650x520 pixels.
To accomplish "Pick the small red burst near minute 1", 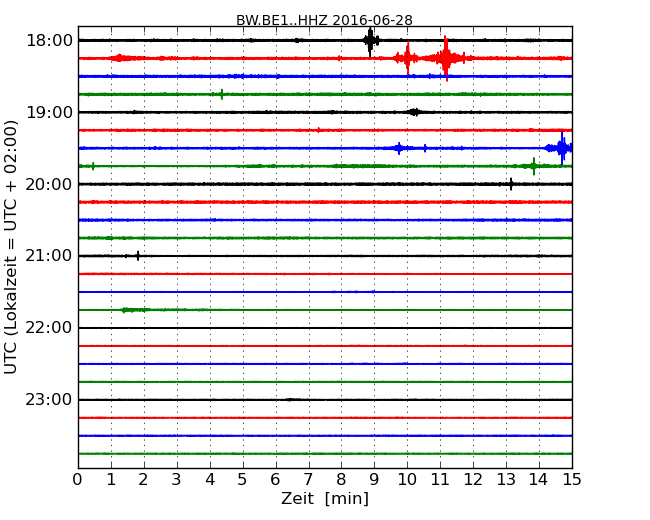I will click(119, 58).
